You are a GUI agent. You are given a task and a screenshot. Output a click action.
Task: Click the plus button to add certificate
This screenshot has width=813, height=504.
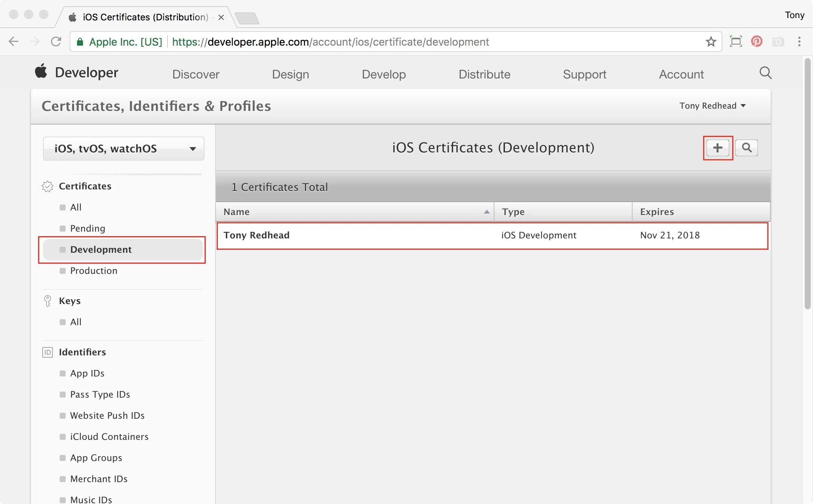[x=718, y=148]
